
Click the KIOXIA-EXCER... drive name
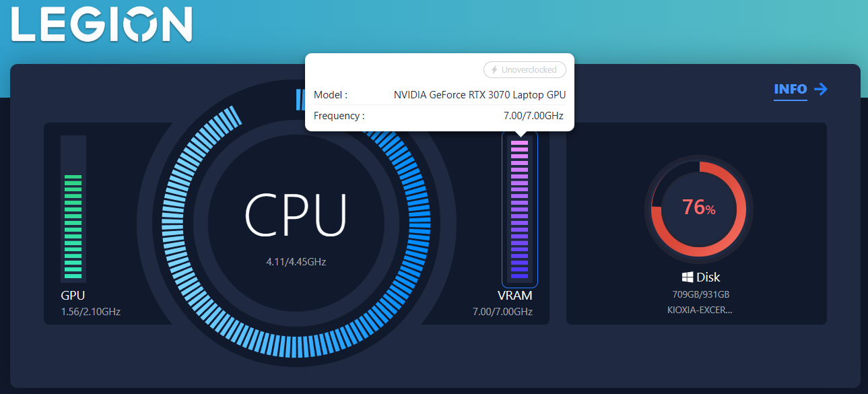700,310
